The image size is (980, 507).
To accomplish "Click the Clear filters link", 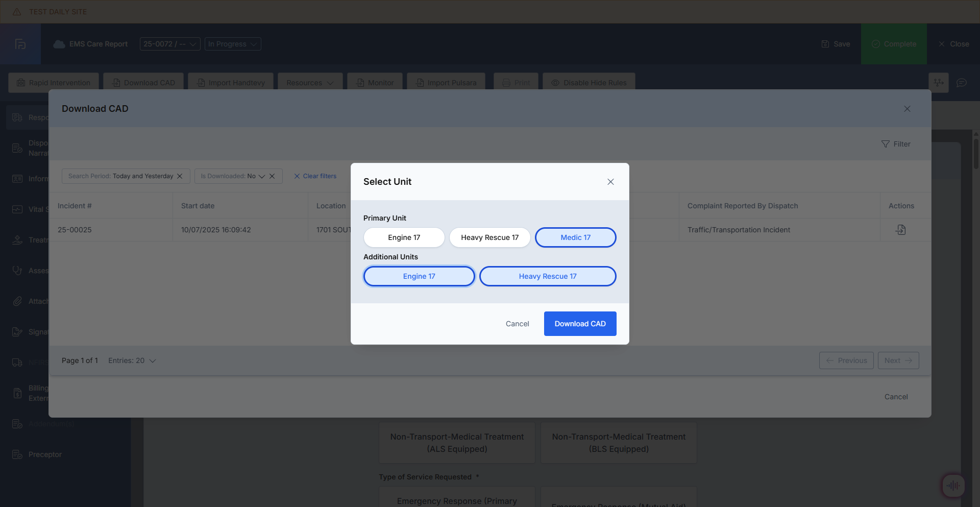I will [x=315, y=176].
